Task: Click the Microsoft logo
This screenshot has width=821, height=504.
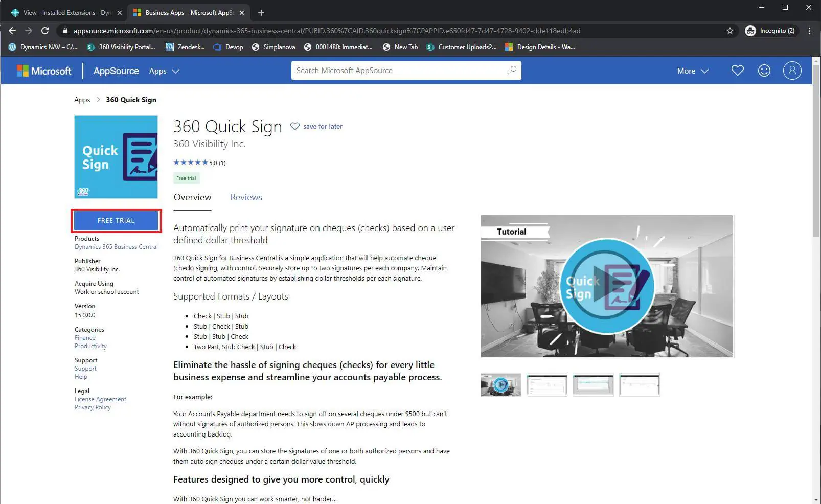Action: tap(44, 71)
